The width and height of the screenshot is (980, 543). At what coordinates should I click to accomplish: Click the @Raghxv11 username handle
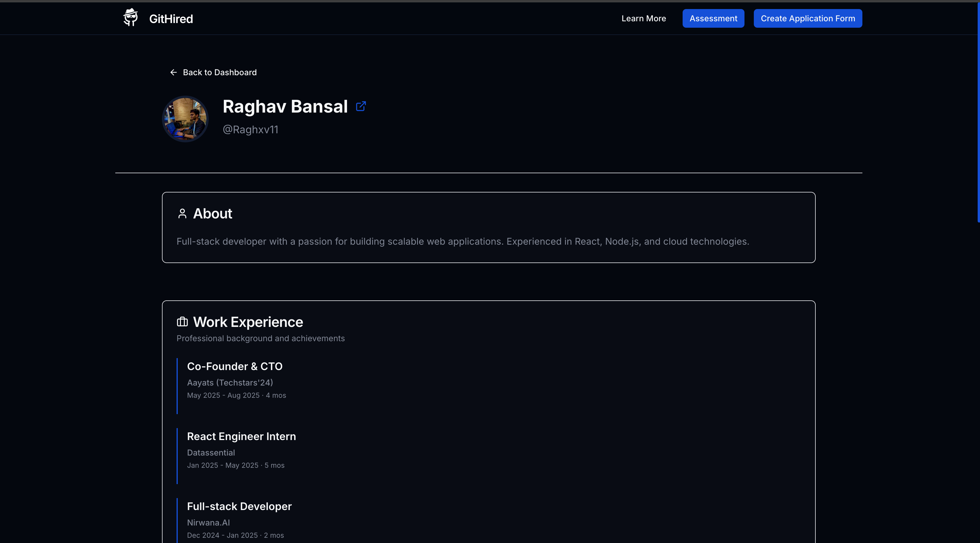(x=250, y=130)
